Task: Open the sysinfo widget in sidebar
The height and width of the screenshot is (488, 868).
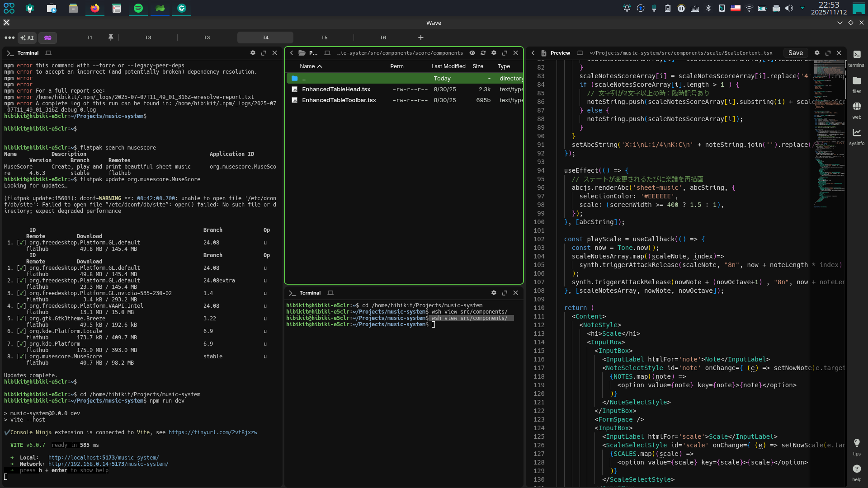Action: pos(857,136)
